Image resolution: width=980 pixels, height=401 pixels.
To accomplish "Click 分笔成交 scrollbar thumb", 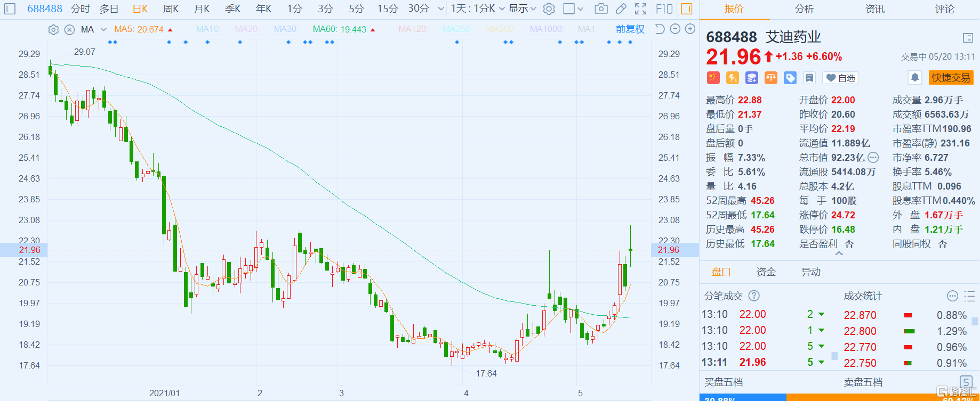I will (834, 356).
